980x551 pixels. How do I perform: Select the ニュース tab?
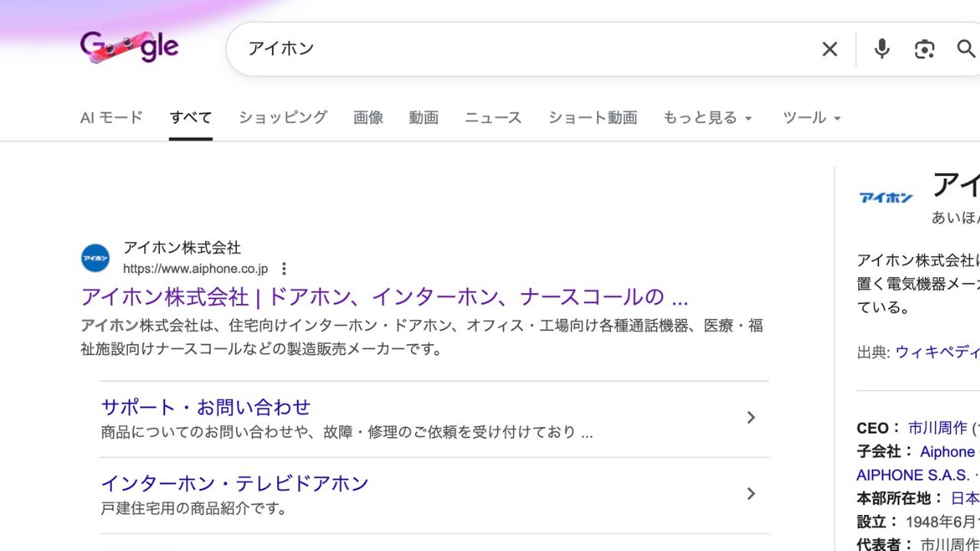pyautogui.click(x=493, y=118)
